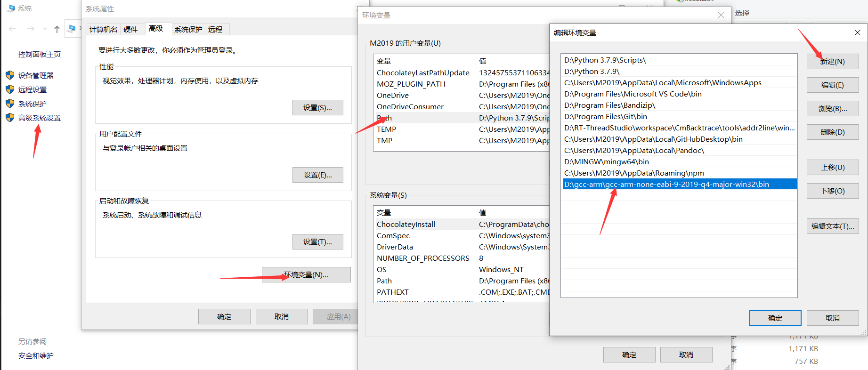The height and width of the screenshot is (370, 868).
Task: Select MOZ_PLUGIN_PATH user variable
Action: (462, 84)
